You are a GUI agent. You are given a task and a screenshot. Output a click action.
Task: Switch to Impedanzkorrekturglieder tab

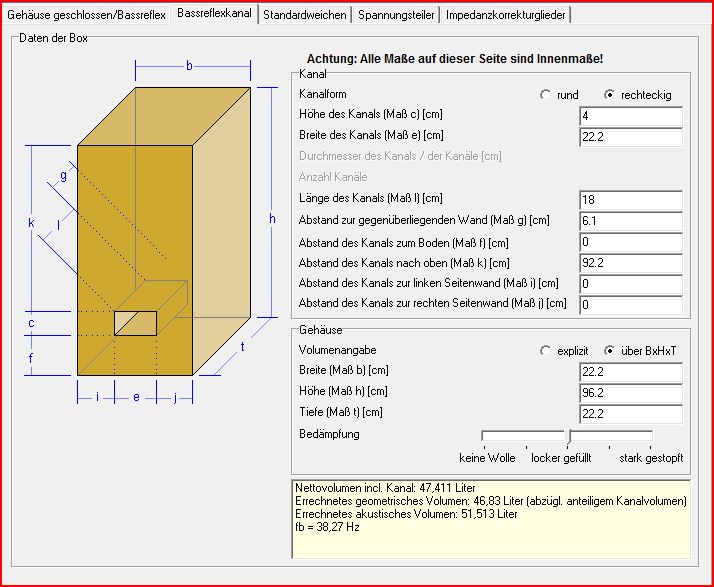[506, 15]
